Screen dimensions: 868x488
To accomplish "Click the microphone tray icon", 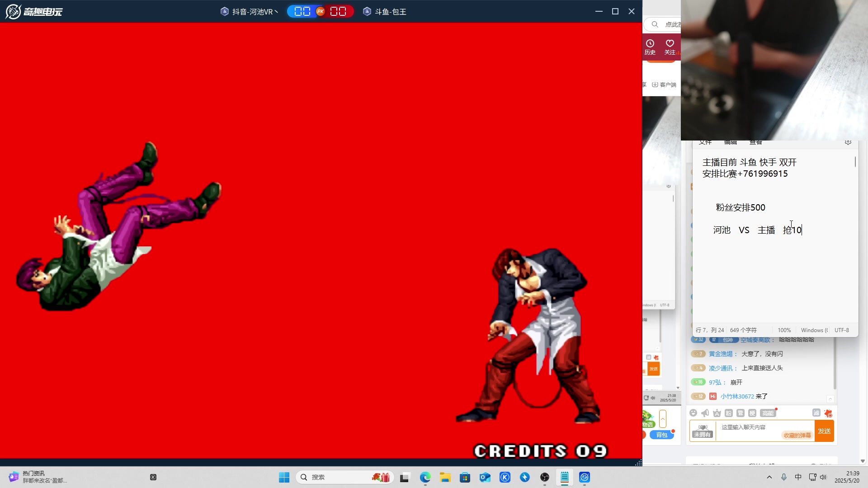I will [784, 477].
